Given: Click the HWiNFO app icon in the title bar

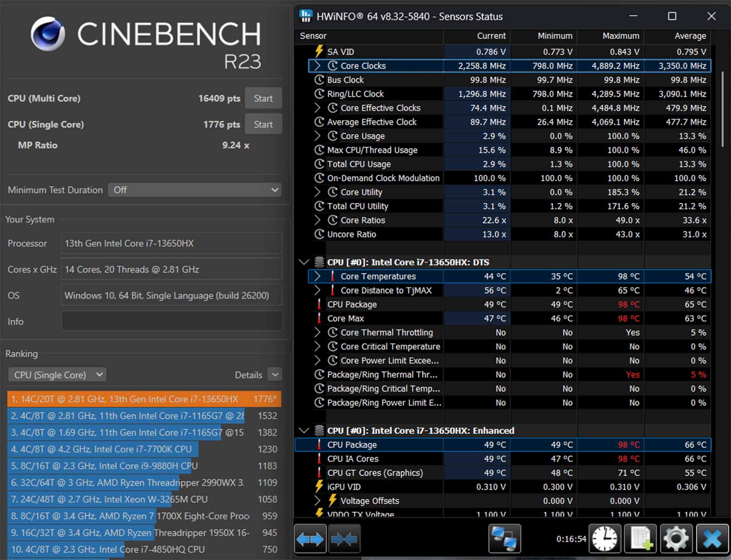Looking at the screenshot, I should point(306,16).
